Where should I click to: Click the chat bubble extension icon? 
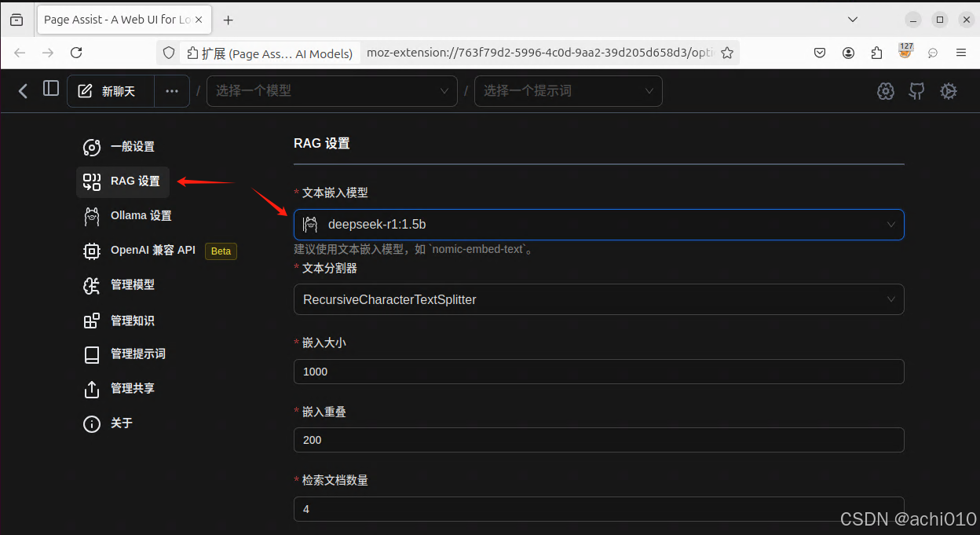point(933,53)
